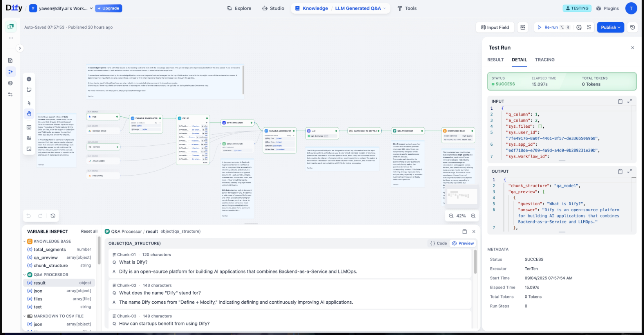Screen dimensions: 644x335
Task: Select the qa_preview variable
Action: tap(59, 257)
